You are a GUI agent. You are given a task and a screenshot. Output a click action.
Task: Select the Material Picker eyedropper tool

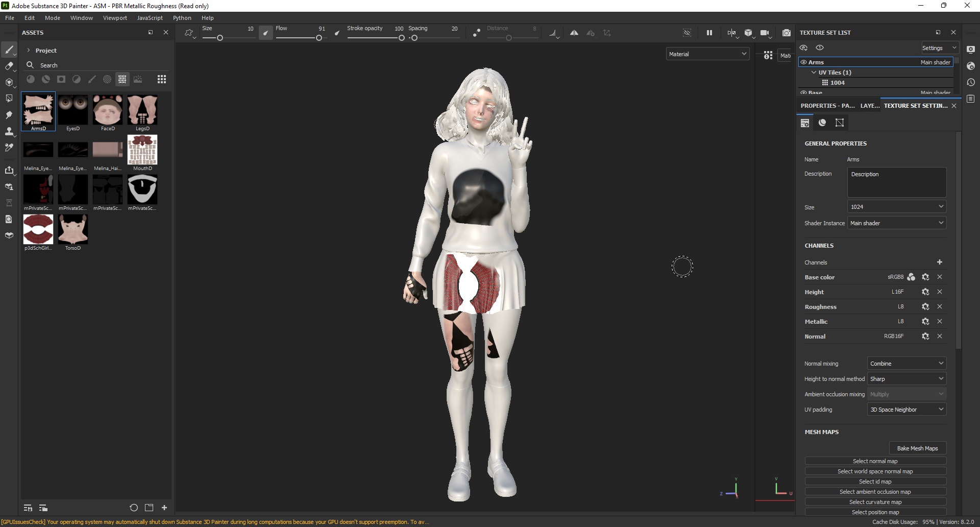tap(9, 148)
